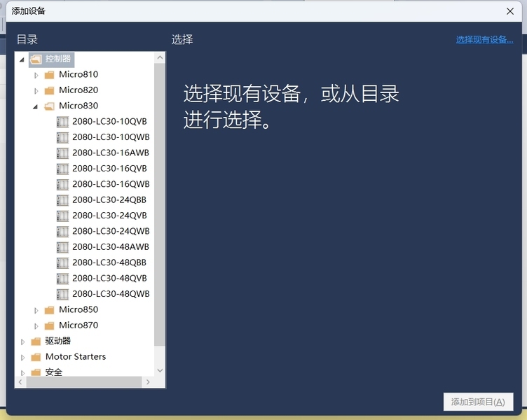Click the Motor Starters folder icon
Screen dimensions: 527x420
[36, 357]
